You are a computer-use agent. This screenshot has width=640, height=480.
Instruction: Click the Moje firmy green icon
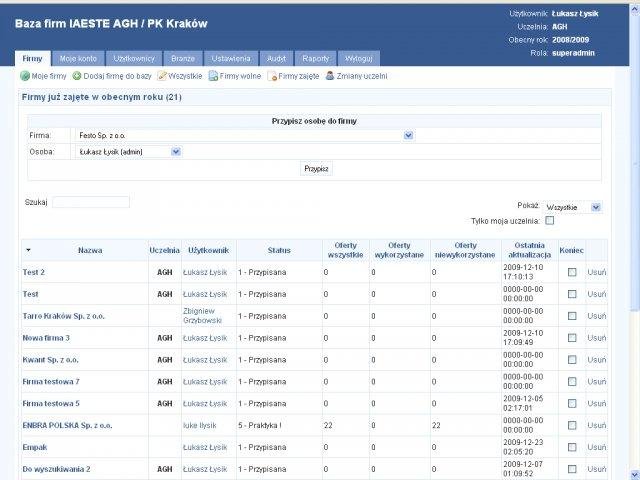[x=25, y=76]
